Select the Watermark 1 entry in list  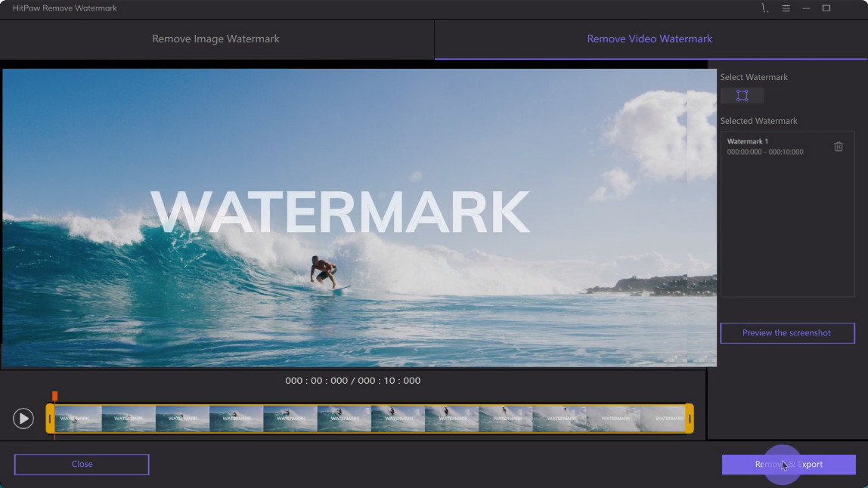775,146
